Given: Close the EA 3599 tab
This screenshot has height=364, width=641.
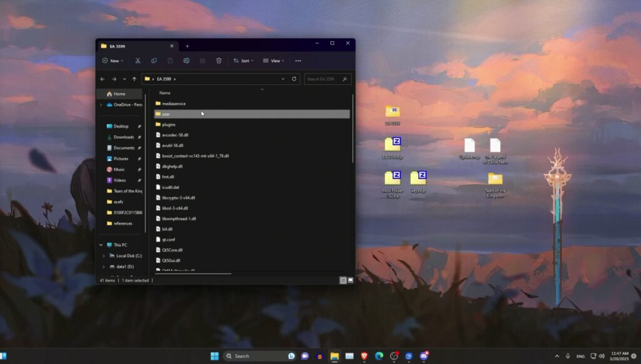Looking at the screenshot, I should point(172,46).
